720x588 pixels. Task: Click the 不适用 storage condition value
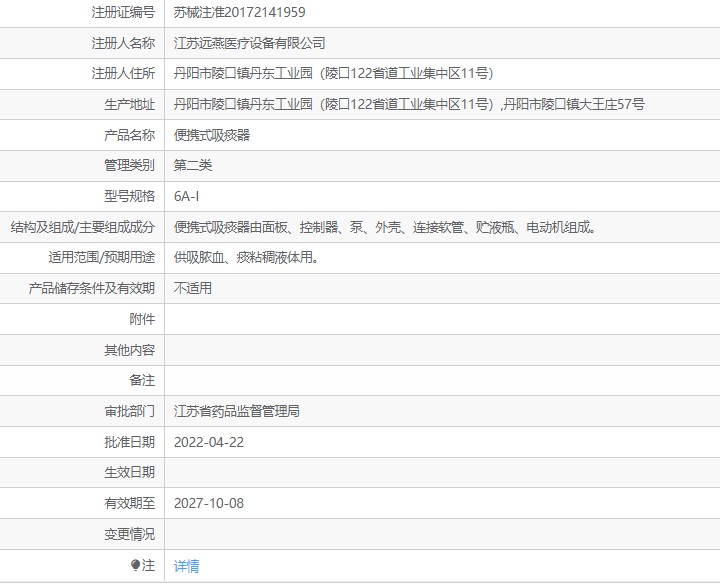(193, 288)
